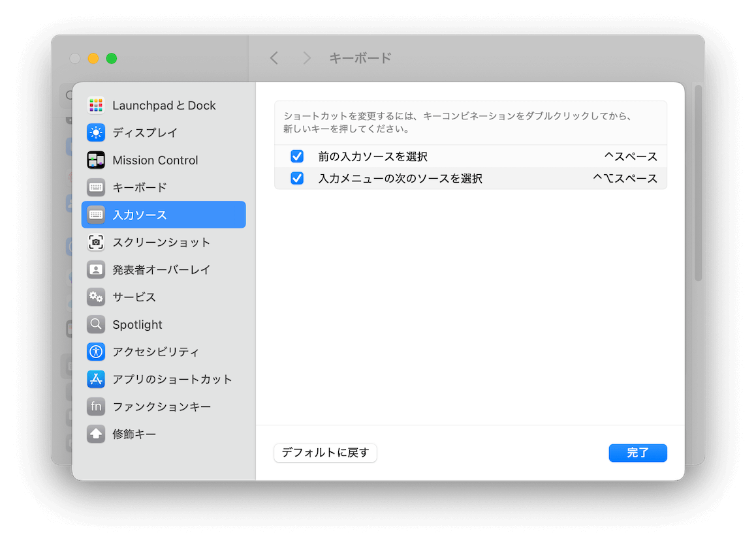The width and height of the screenshot is (756, 548).
Task: Click the アクセシビリティ icon
Action: pos(96,352)
